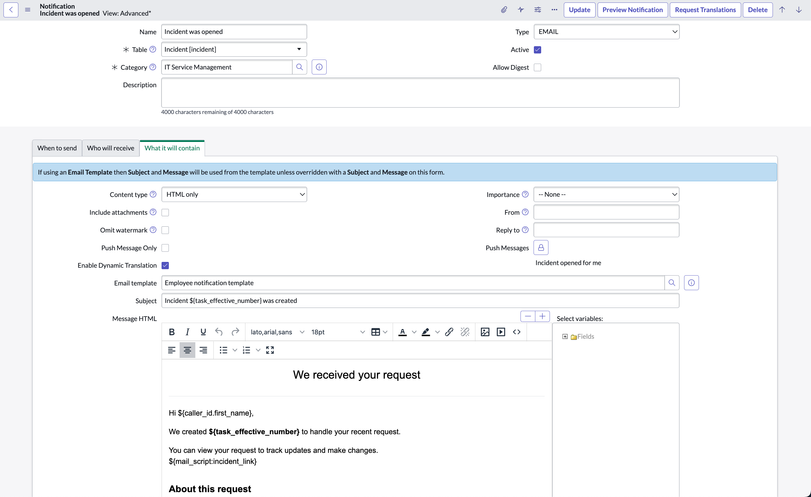Open the source code view icon
811x497 pixels.
(x=517, y=332)
